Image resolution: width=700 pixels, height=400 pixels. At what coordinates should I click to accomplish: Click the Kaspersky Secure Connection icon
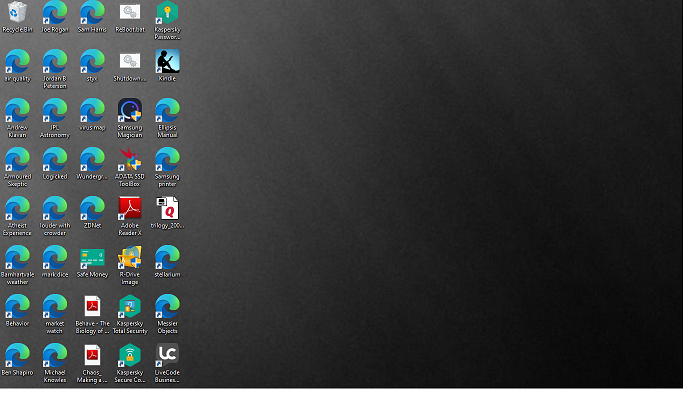[x=130, y=355]
